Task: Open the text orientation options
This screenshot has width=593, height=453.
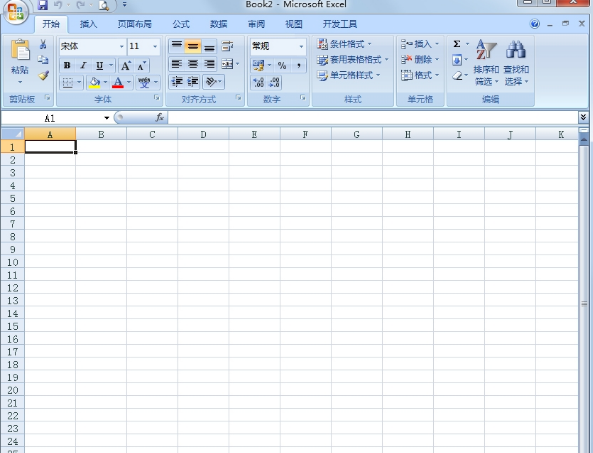Action: click(x=214, y=82)
